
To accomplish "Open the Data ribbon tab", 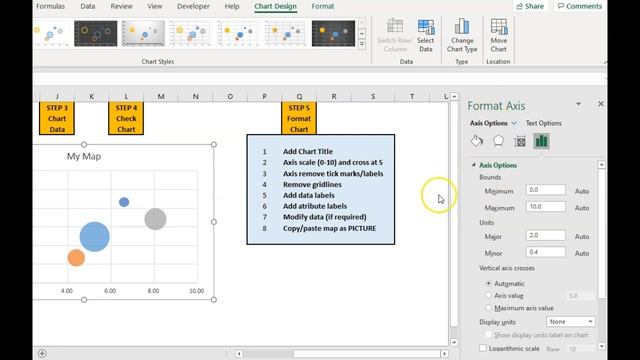I will click(88, 6).
